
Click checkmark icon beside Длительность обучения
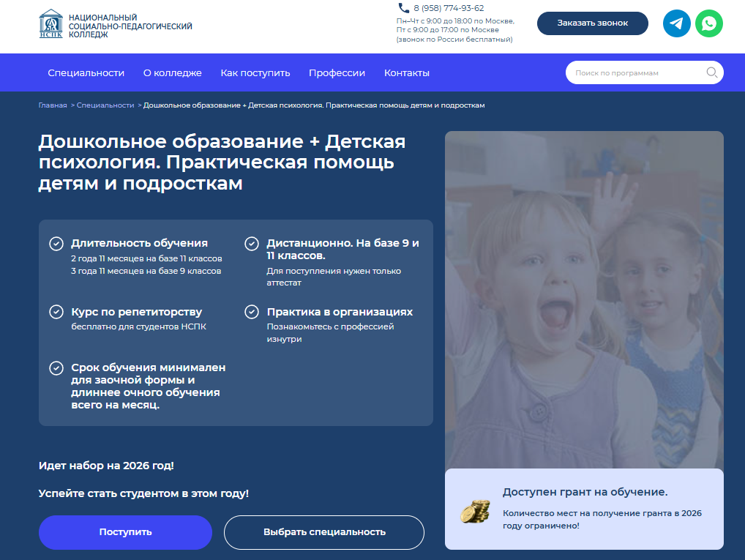point(56,244)
